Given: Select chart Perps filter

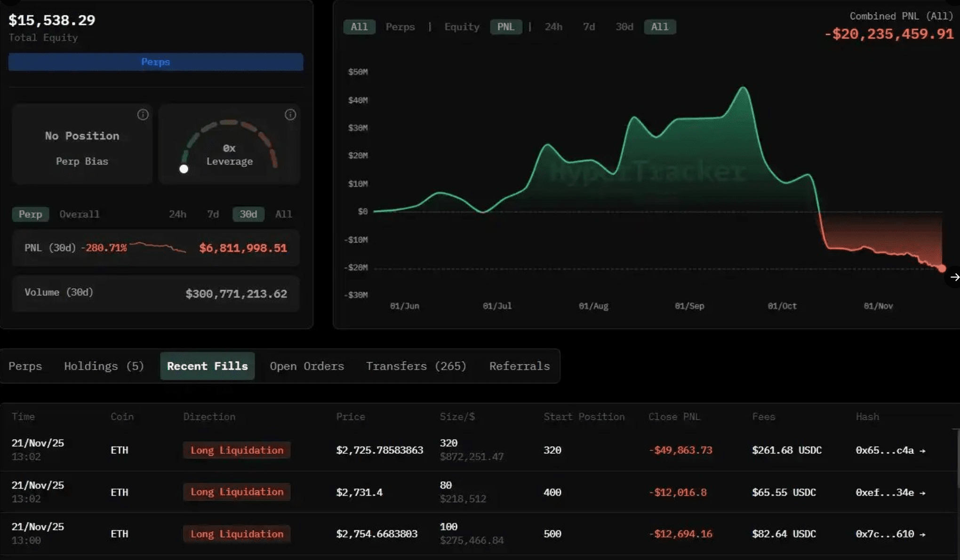Looking at the screenshot, I should pos(400,27).
